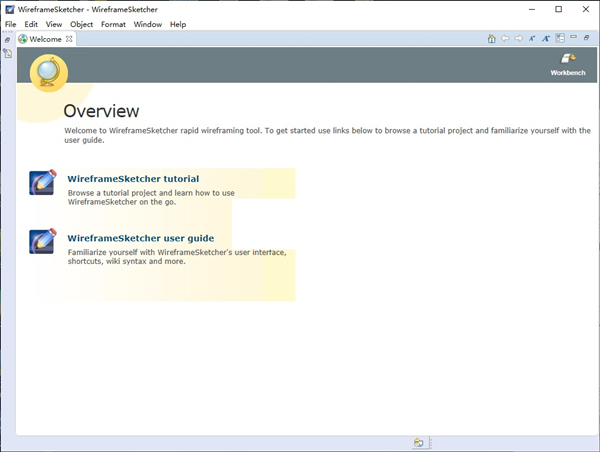Minimize the Welcome view panel
Viewport: 600px width, 452px height.
pos(573,37)
